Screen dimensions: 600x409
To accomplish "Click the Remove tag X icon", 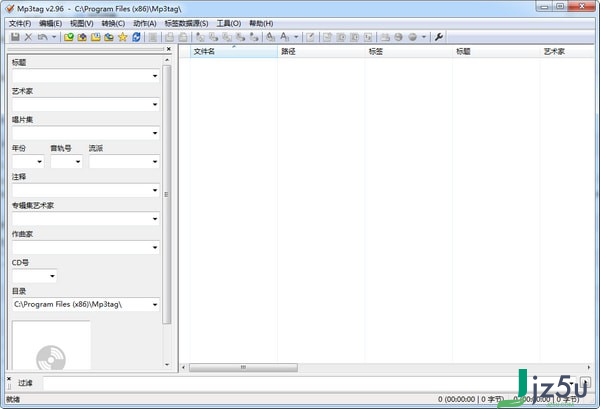I will tap(28, 37).
